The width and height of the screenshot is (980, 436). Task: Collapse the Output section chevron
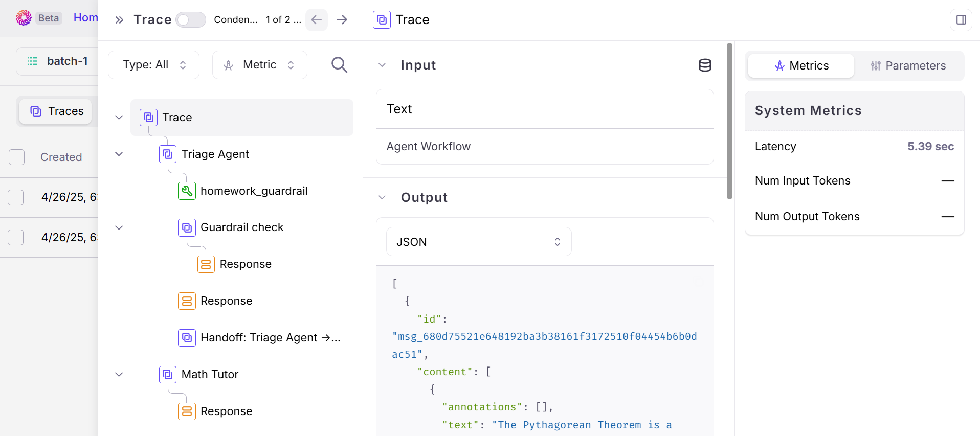click(x=382, y=198)
